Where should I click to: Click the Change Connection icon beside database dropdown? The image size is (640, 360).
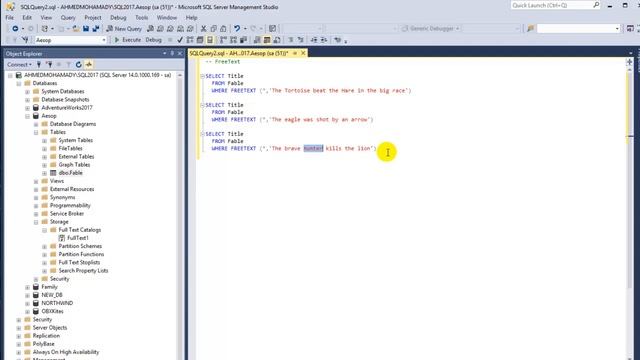(25, 40)
